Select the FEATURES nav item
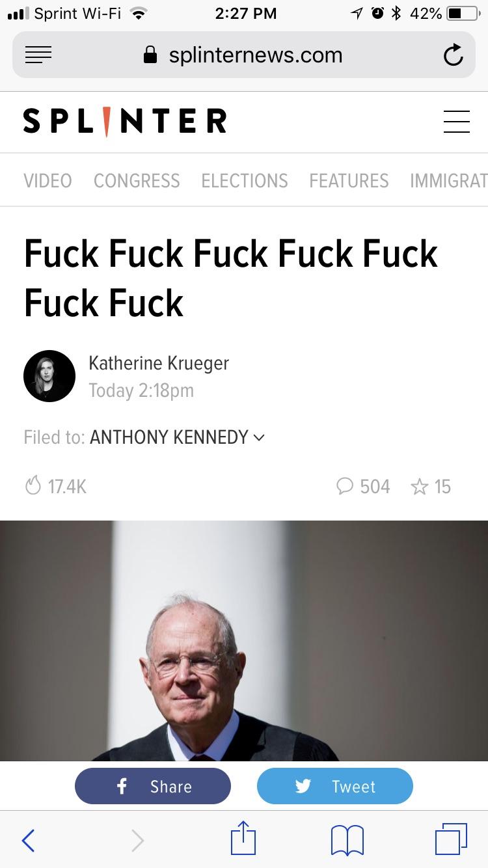 click(x=349, y=181)
